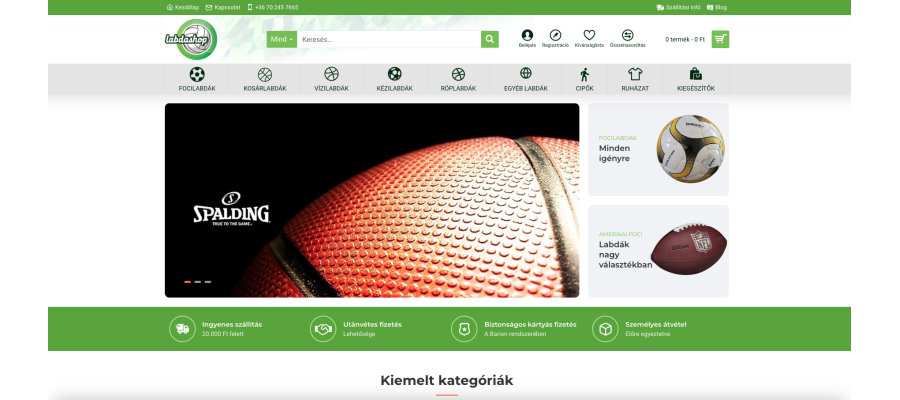Open the Belépés login icon

click(527, 35)
